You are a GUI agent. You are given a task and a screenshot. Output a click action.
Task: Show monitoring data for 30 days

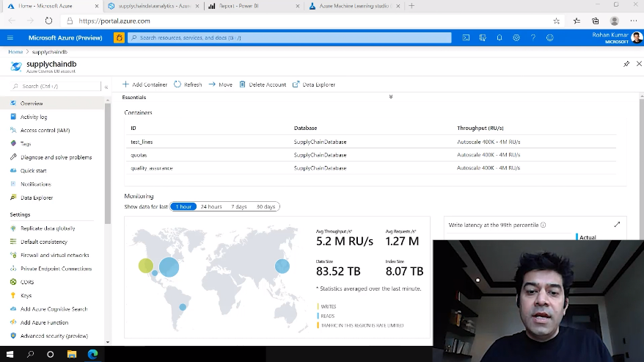[266, 207]
